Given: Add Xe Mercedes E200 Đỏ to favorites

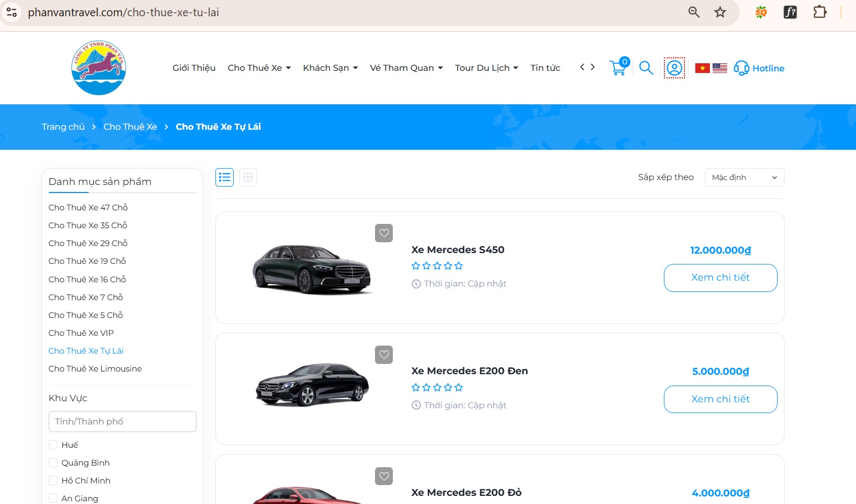Looking at the screenshot, I should tap(384, 476).
